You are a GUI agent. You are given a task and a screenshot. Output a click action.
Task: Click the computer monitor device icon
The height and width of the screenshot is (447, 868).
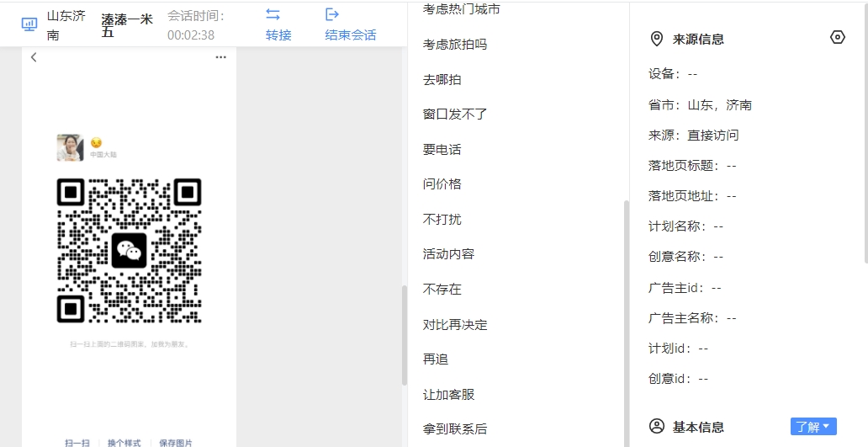29,24
